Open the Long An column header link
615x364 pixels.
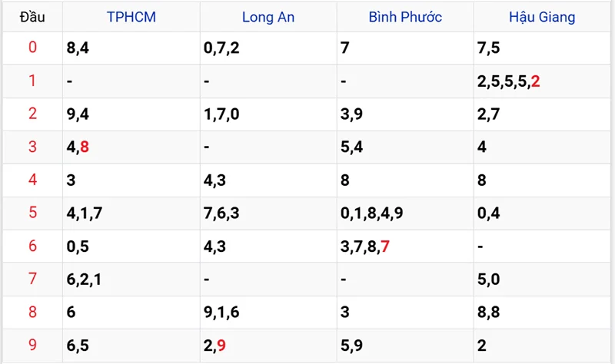pyautogui.click(x=268, y=16)
